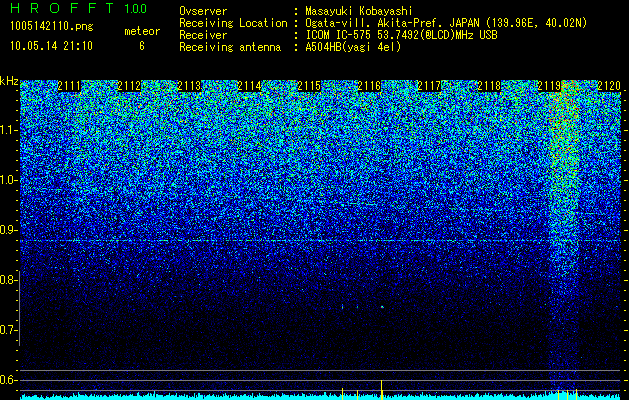Click the 2111 time label
629x400 pixels.
pyautogui.click(x=69, y=86)
